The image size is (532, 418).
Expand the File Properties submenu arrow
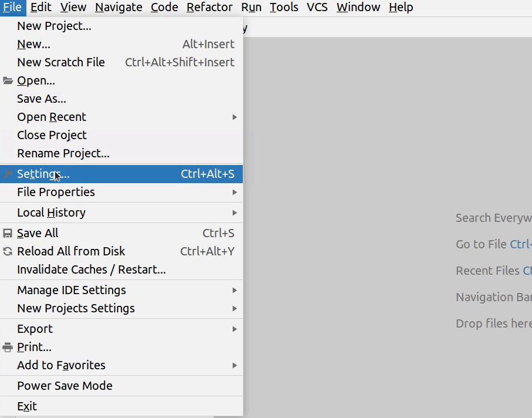(235, 192)
